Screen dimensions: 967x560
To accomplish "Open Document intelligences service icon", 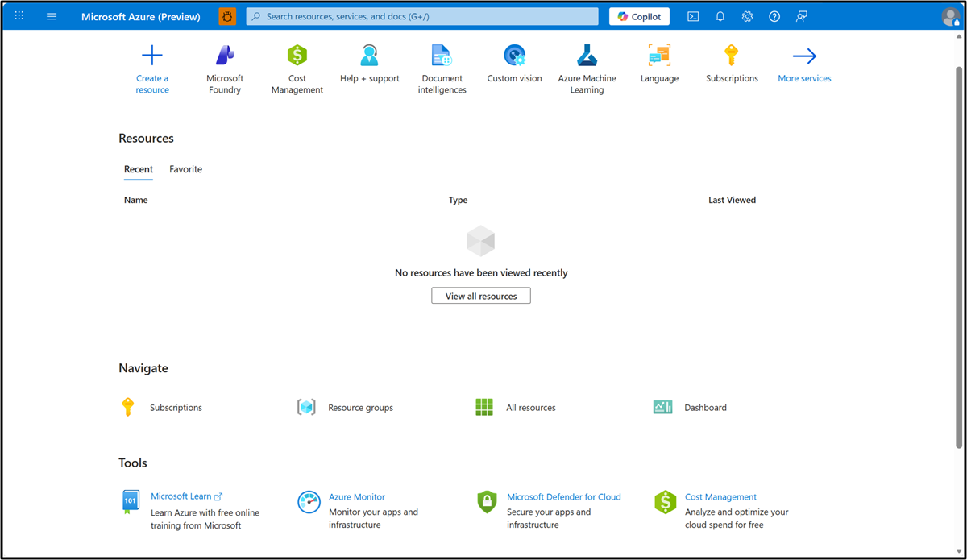I will pos(442,55).
